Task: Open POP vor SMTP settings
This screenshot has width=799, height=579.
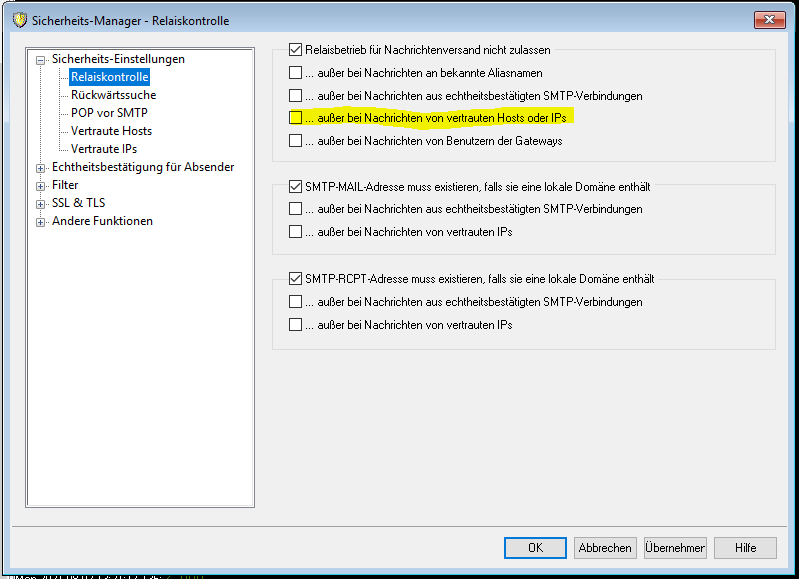Action: pos(109,113)
